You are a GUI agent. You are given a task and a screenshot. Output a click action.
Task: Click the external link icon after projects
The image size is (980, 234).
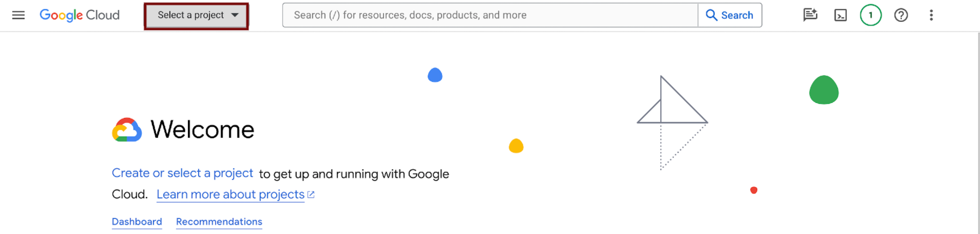point(311,194)
